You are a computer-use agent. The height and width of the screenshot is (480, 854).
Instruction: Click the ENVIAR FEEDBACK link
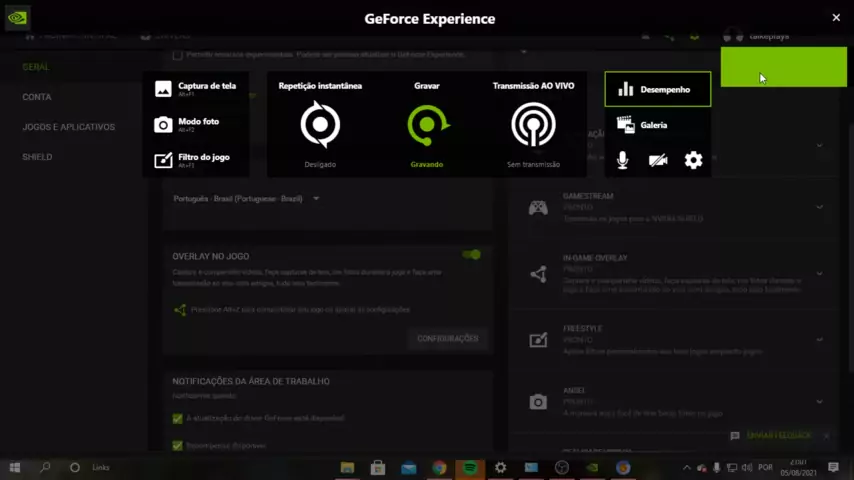click(x=779, y=435)
